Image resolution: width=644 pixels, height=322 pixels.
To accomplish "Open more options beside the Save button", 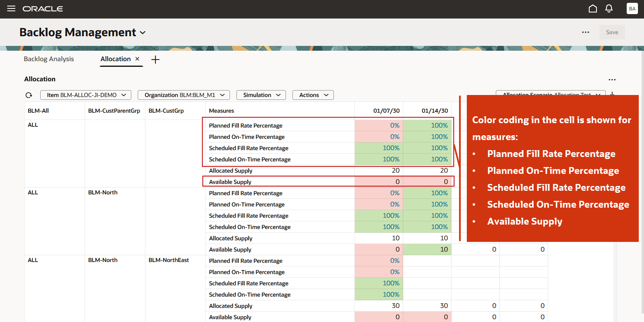I will [x=586, y=32].
